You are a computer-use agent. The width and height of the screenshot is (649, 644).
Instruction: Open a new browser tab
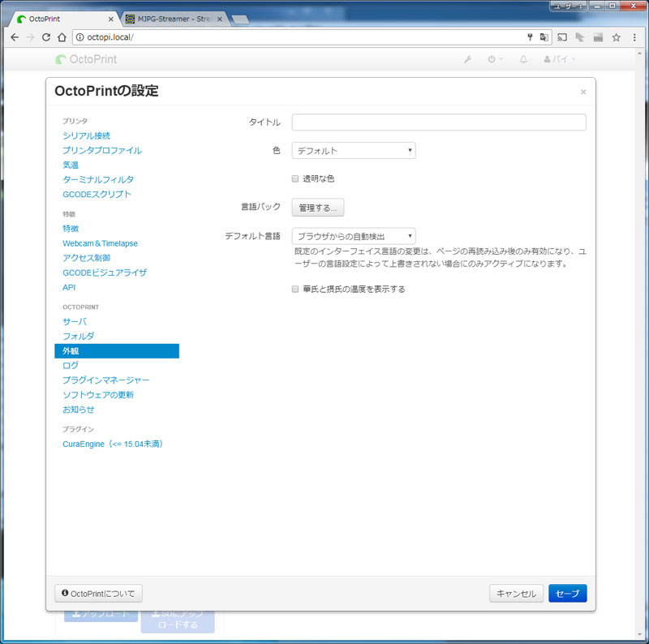(240, 19)
